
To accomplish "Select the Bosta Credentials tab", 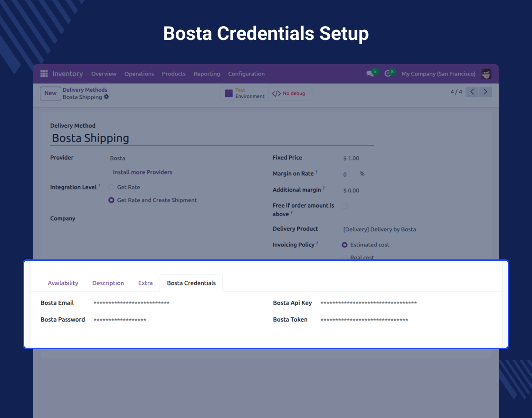I will coord(191,283).
